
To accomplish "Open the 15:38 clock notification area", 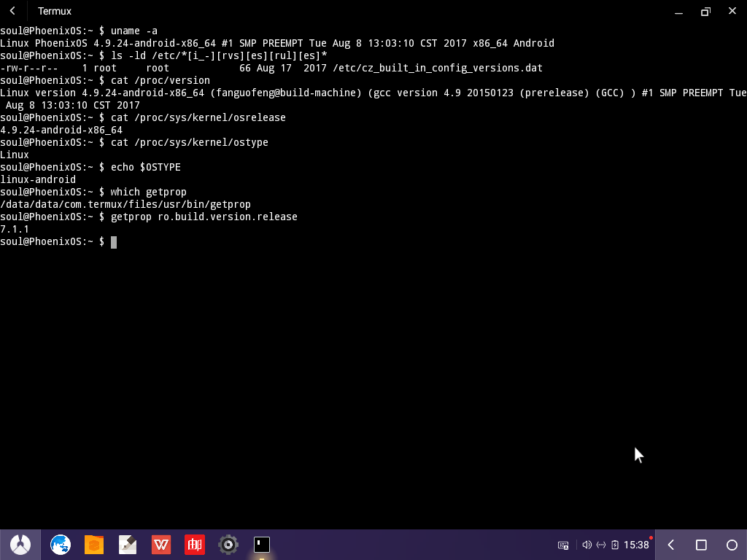I will coord(636,545).
